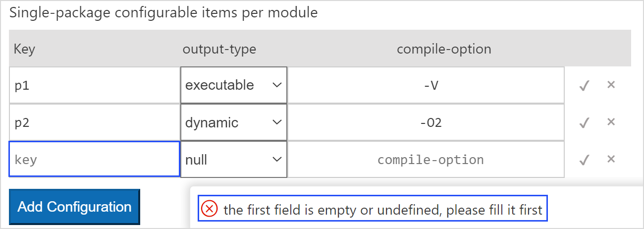Viewport: 644px width, 229px height.
Task: Expand the null output-type dropdown
Action: coord(233,160)
